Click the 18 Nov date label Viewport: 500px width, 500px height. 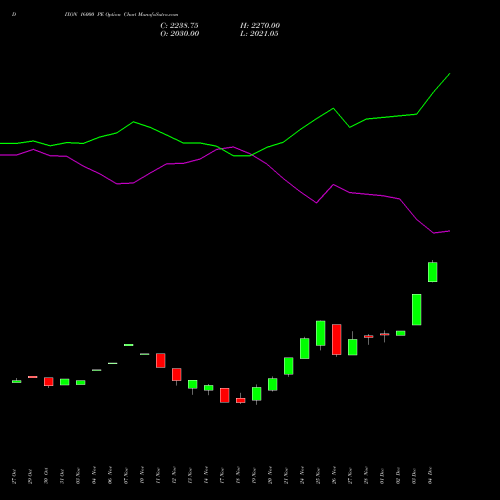(238, 475)
